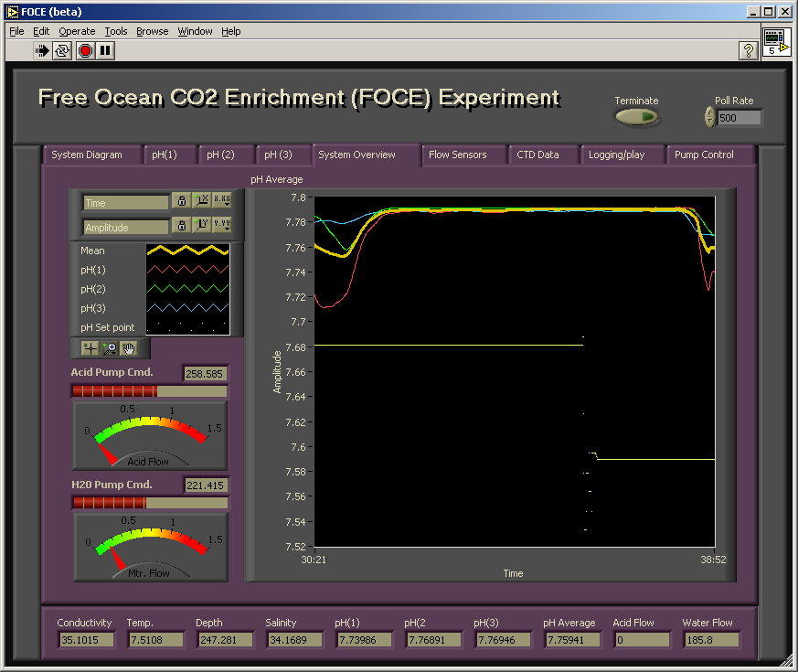798x672 pixels.
Task: Click the pH Average readout 7.75941
Action: click(572, 640)
